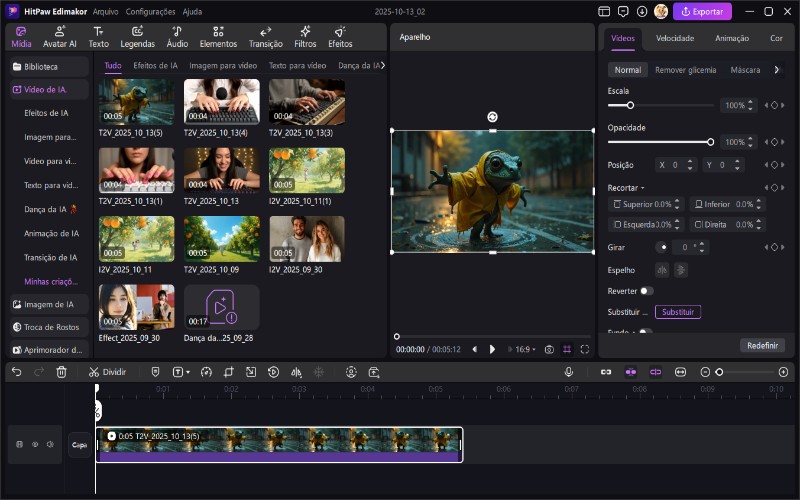Toggle the purple snapping icon in timeline toolbar

click(x=656, y=372)
